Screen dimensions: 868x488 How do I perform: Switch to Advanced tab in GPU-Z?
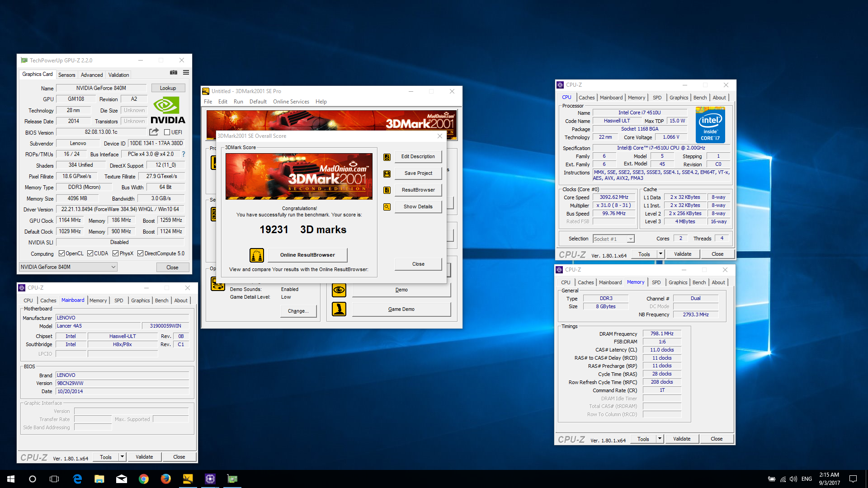[x=92, y=75]
